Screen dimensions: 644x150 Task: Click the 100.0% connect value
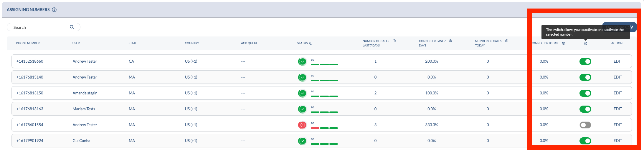431,93
